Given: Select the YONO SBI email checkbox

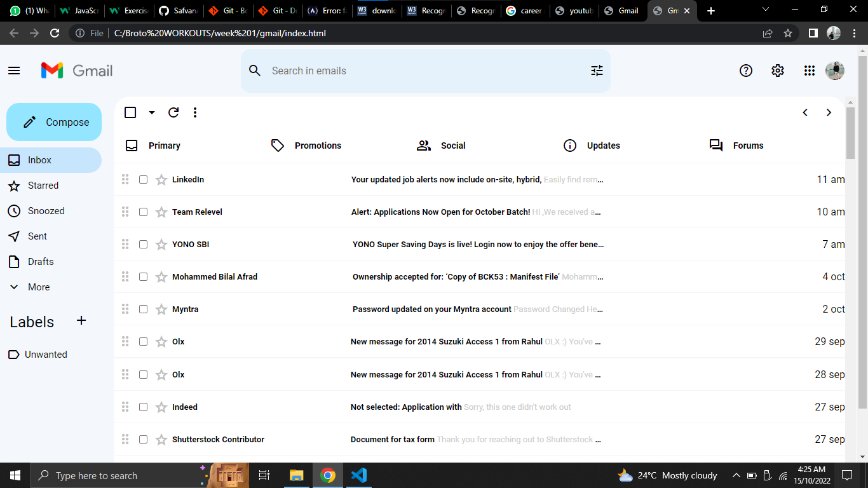Looking at the screenshot, I should pos(143,245).
